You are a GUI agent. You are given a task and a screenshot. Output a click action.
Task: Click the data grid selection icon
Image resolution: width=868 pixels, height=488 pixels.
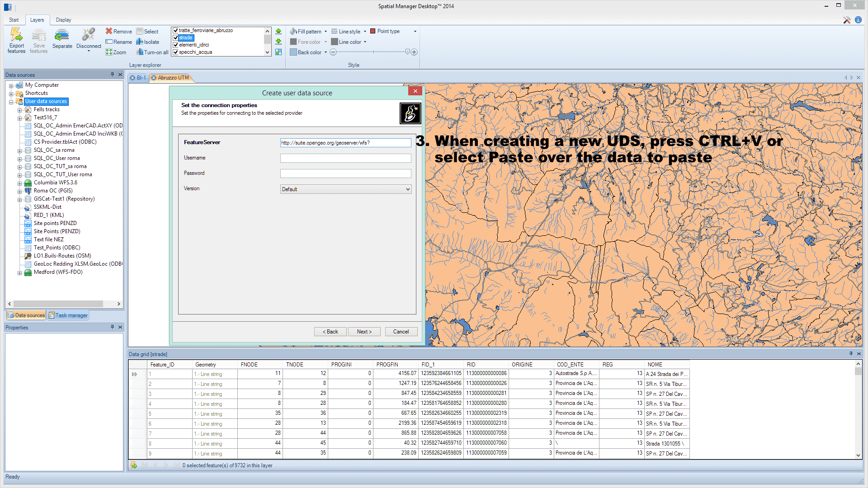click(134, 465)
